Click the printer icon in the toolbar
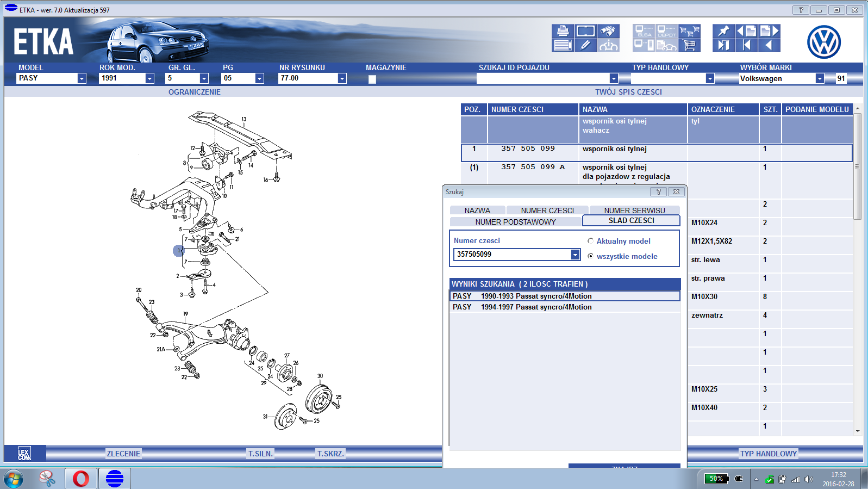This screenshot has height=489, width=868. coord(563,31)
